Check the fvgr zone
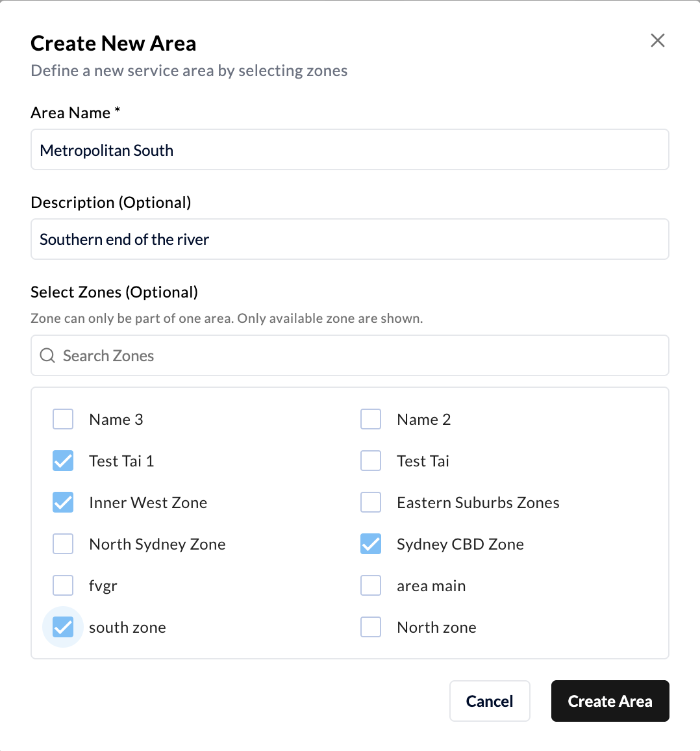700x751 pixels. coord(62,585)
